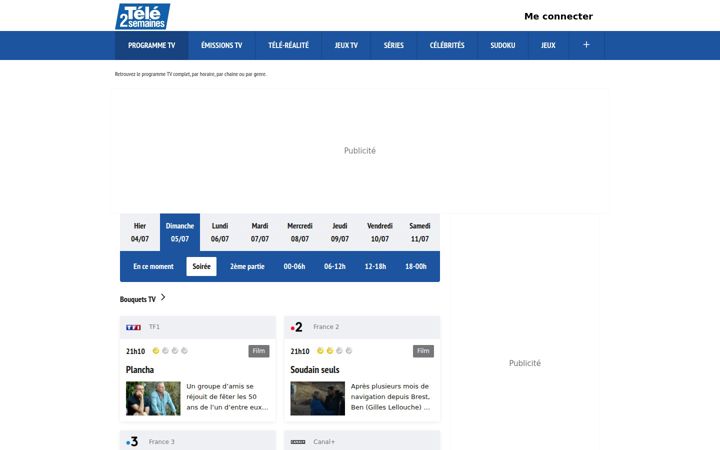Click the TF1 channel name
The width and height of the screenshot is (720, 450).
[154, 327]
